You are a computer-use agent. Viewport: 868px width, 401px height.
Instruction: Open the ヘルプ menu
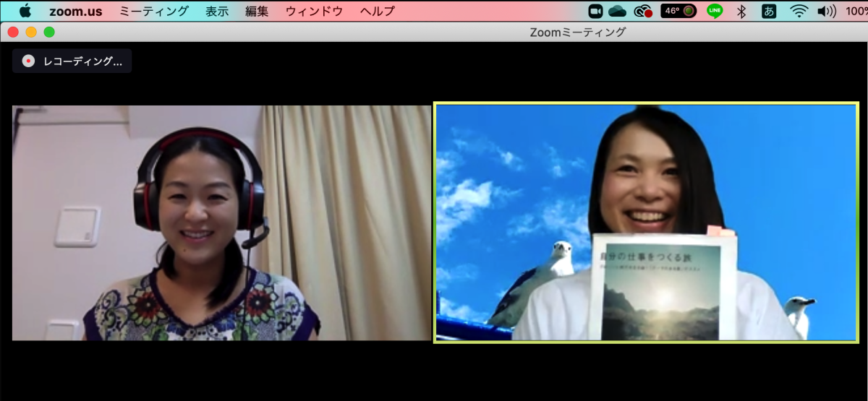[378, 11]
